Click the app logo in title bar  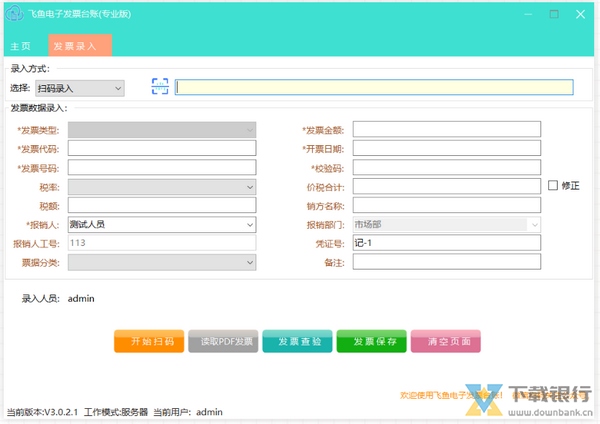tap(15, 13)
